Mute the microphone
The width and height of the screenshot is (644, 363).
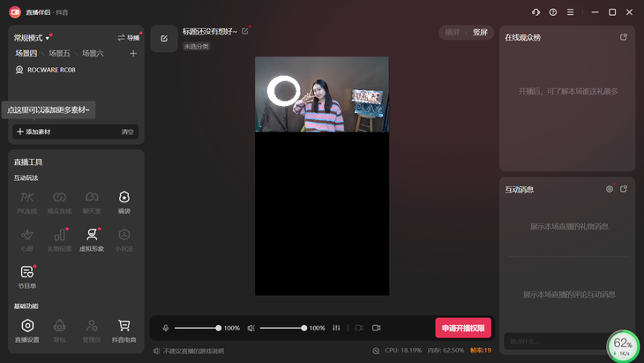[165, 328]
